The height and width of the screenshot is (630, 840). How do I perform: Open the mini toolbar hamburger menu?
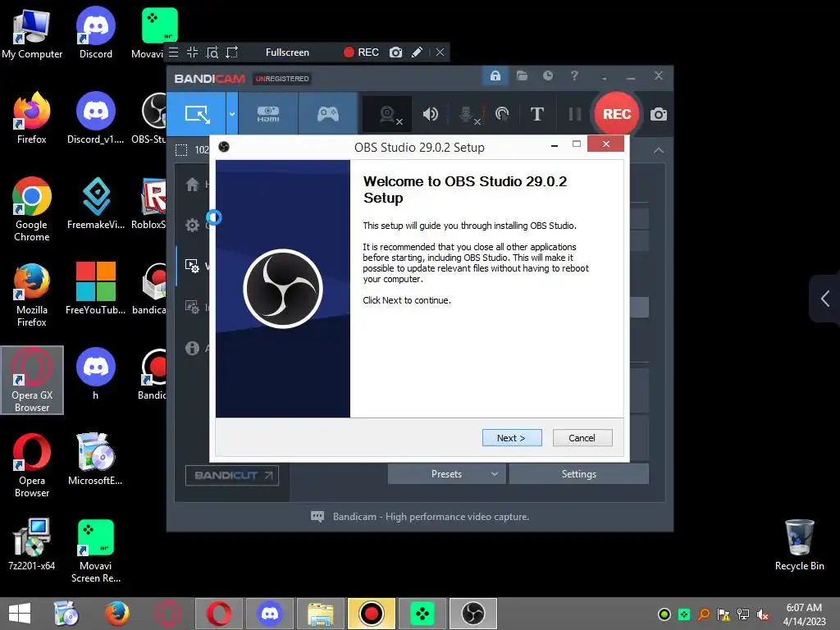coord(174,52)
